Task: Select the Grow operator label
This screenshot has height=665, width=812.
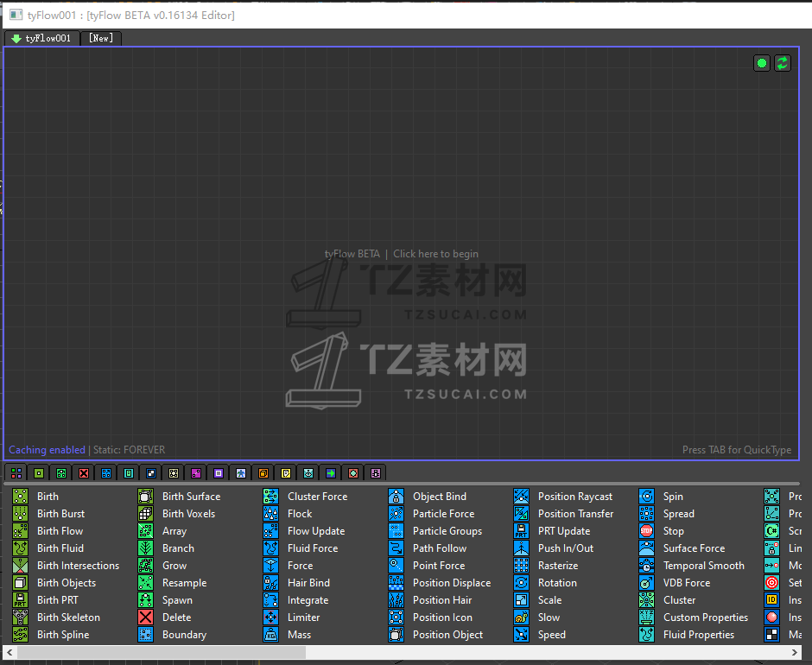Action: pos(174,566)
